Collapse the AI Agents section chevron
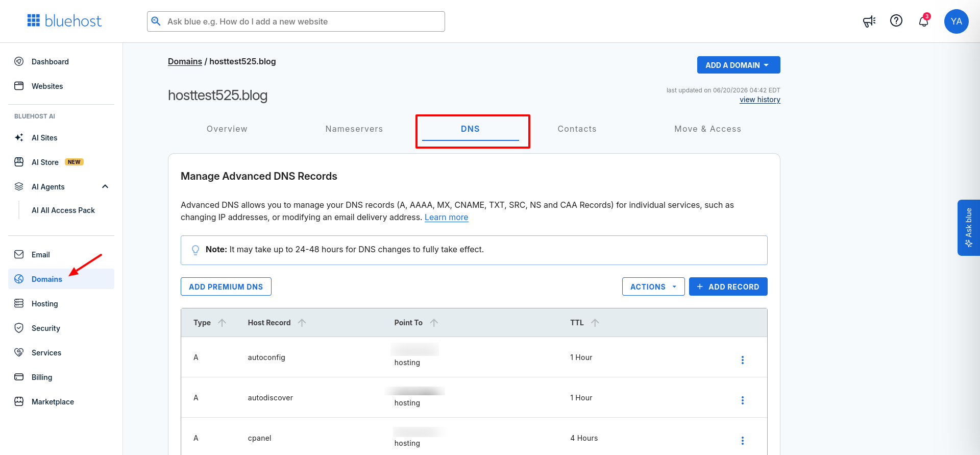 coord(105,186)
